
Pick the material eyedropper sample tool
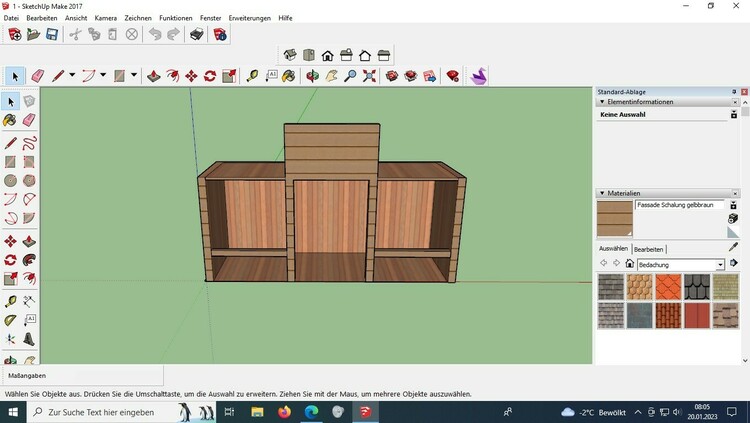tap(732, 248)
